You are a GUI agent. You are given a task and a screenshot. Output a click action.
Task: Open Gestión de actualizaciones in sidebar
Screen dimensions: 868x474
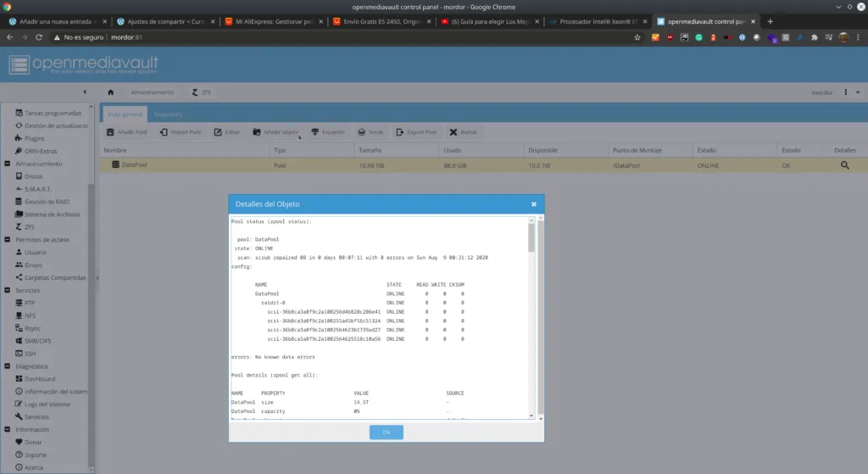coord(52,125)
